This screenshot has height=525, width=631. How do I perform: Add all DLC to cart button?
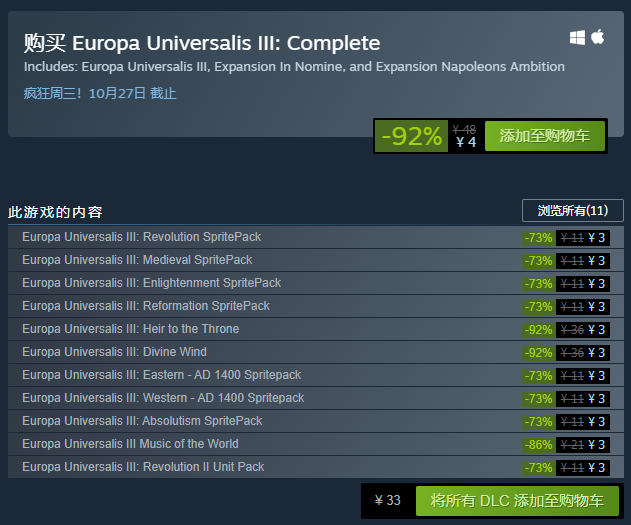pyautogui.click(x=517, y=500)
